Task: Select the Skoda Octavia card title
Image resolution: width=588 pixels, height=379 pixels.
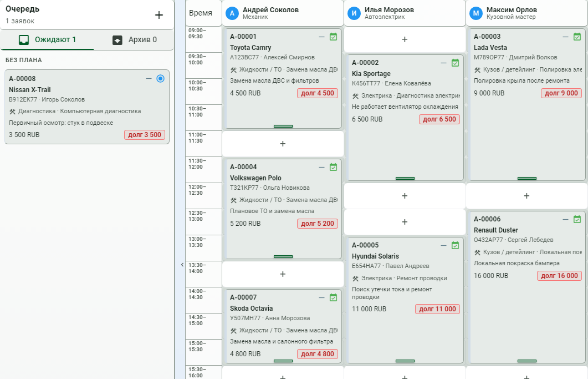Action: coord(251,309)
